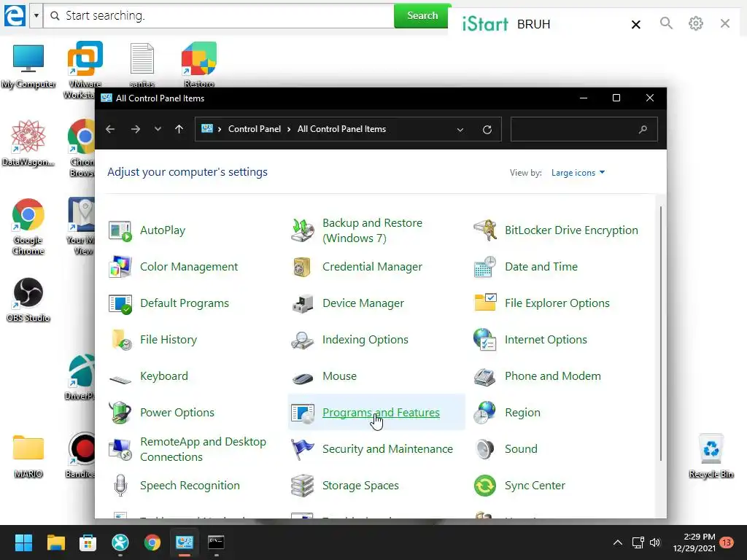Open Internet Options globe icon

pyautogui.click(x=485, y=340)
